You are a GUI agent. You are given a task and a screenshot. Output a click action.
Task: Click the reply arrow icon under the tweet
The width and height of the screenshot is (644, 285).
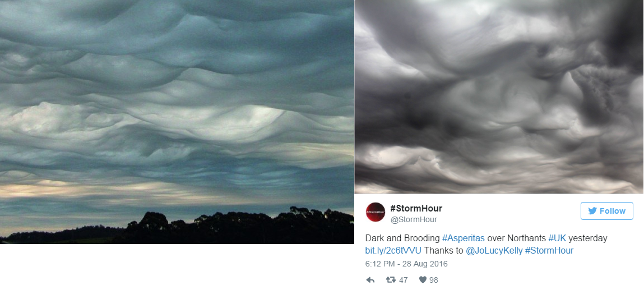coord(370,280)
